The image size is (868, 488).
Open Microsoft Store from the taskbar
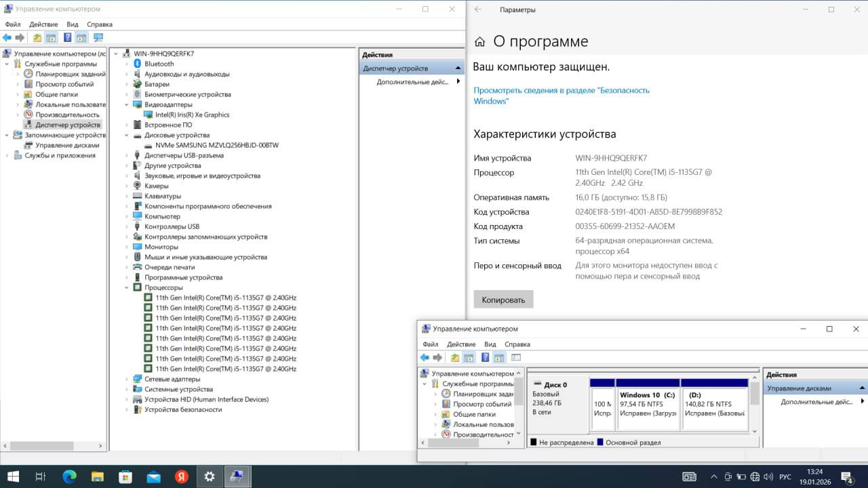[125, 476]
